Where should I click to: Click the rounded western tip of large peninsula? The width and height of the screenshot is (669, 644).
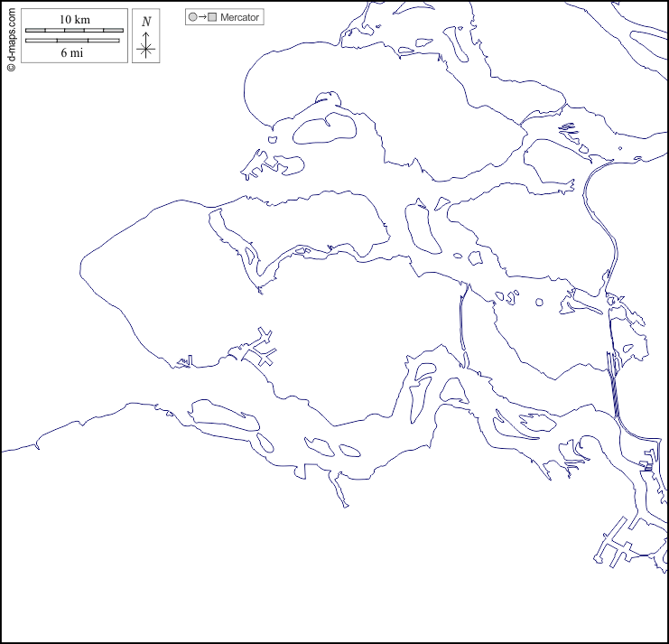point(88,267)
